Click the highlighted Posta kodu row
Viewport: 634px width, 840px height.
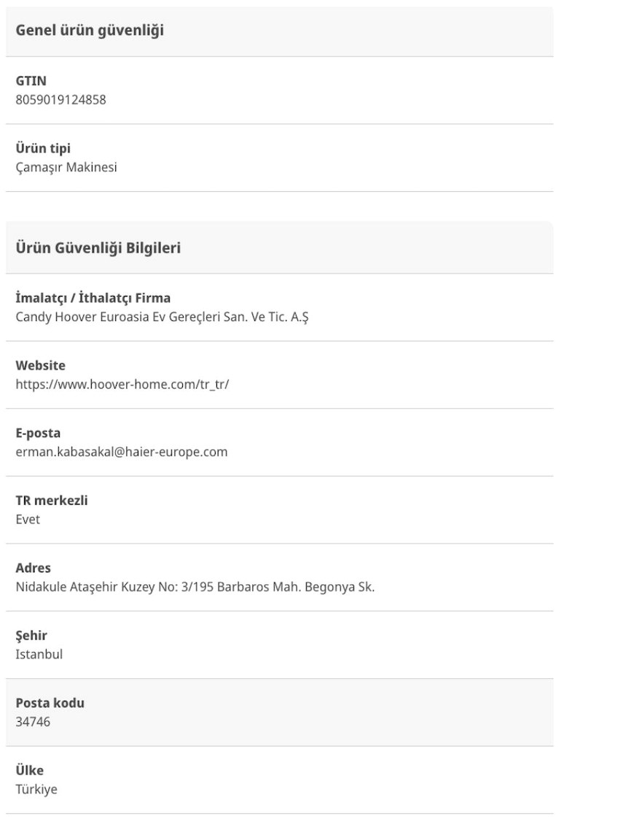pos(280,712)
